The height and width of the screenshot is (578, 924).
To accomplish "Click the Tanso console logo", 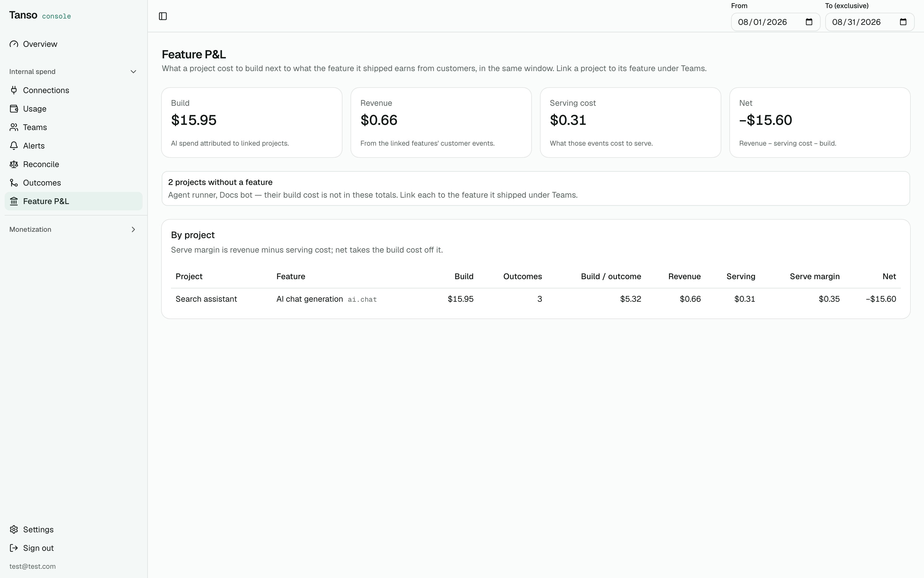I will [40, 15].
